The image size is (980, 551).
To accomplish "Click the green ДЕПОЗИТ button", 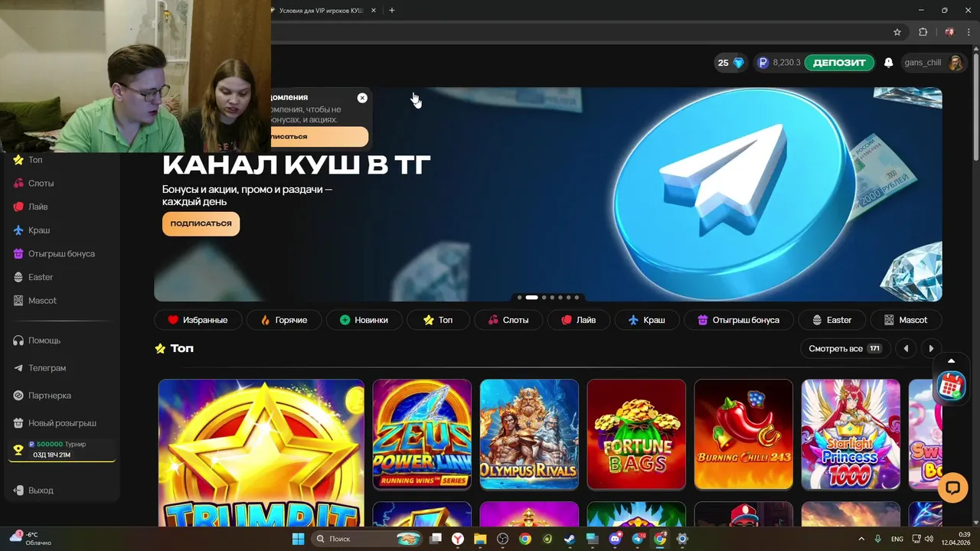I will click(839, 63).
